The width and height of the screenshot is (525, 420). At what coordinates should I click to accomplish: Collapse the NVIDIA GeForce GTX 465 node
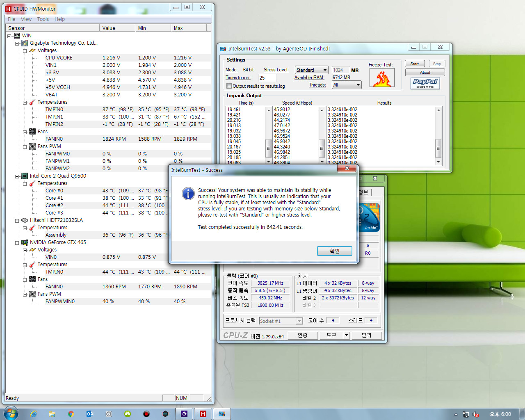pyautogui.click(x=17, y=243)
